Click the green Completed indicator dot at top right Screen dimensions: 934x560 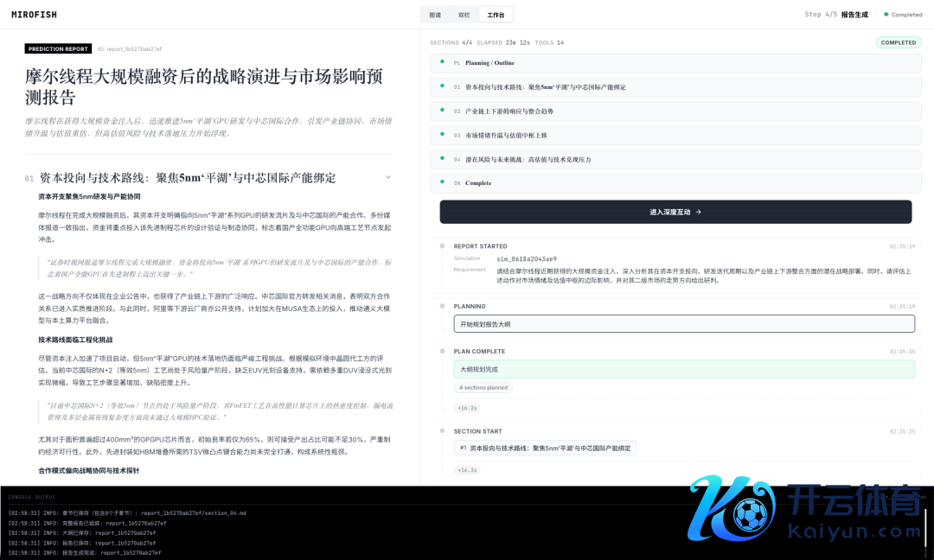point(886,15)
